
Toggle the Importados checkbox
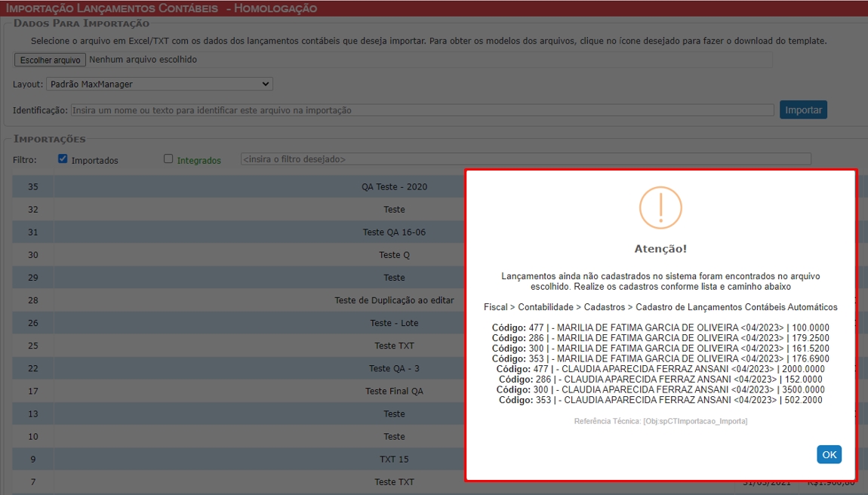[x=63, y=159]
